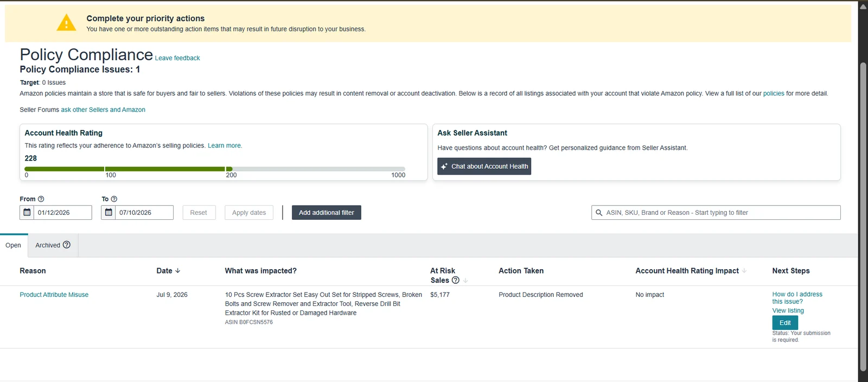868x382 pixels.
Task: Click How do I address this issue
Action: [797, 298]
